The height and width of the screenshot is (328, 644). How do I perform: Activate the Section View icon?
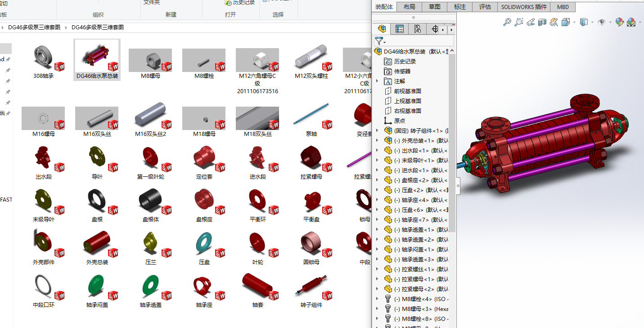point(542,22)
